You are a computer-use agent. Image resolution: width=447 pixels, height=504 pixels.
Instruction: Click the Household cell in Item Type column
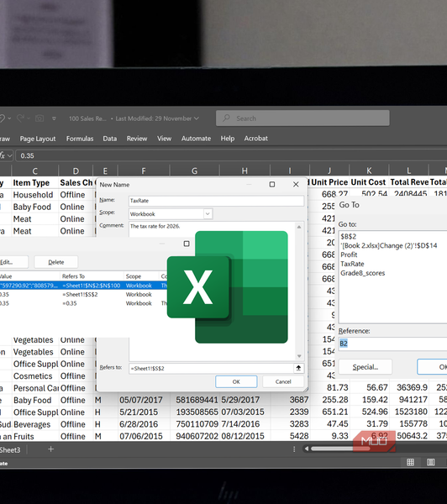(35, 195)
